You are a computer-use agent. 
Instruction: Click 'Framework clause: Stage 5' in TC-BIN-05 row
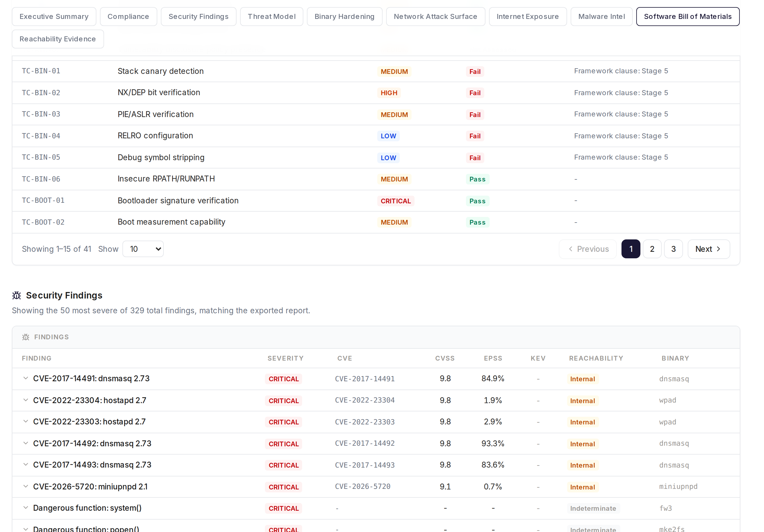621,157
